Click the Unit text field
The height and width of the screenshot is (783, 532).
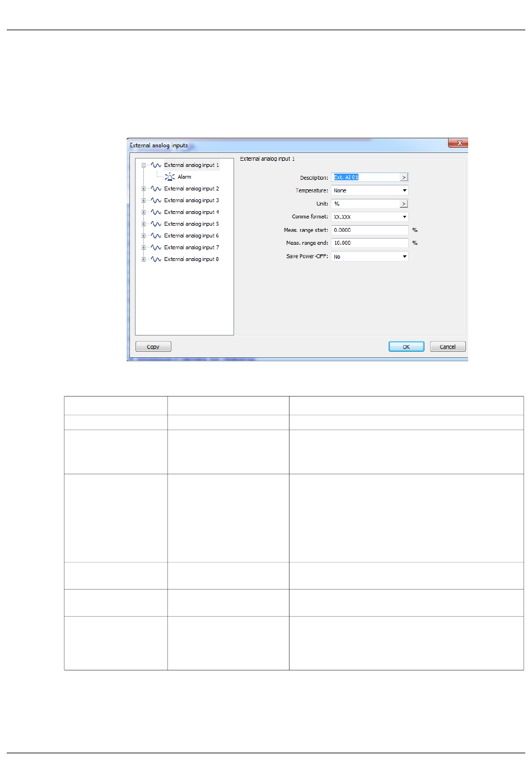click(x=366, y=204)
